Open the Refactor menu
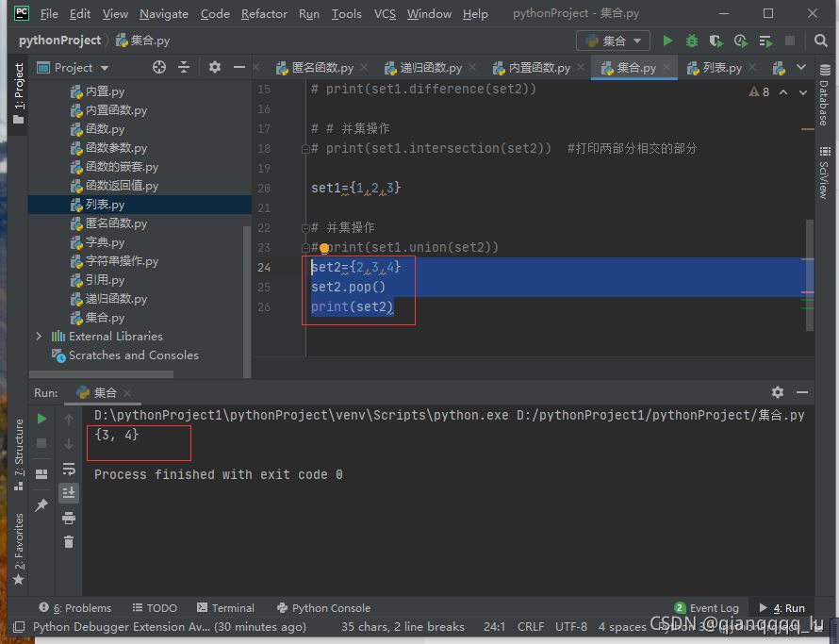This screenshot has width=839, height=644. 264,13
